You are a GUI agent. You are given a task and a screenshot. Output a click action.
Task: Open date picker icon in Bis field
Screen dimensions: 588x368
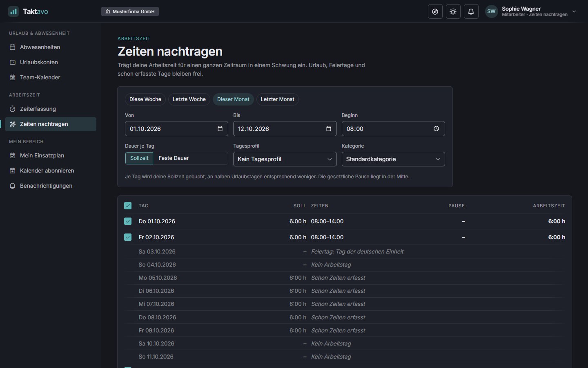(329, 129)
